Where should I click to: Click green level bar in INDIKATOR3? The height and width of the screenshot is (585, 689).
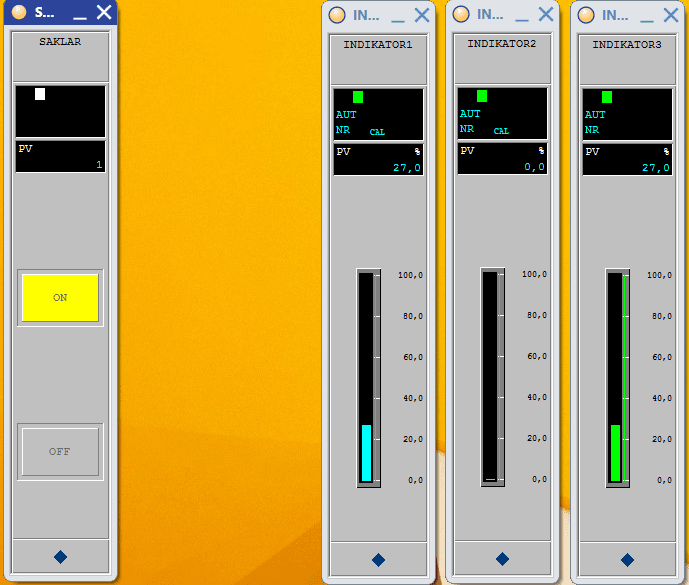(x=616, y=453)
